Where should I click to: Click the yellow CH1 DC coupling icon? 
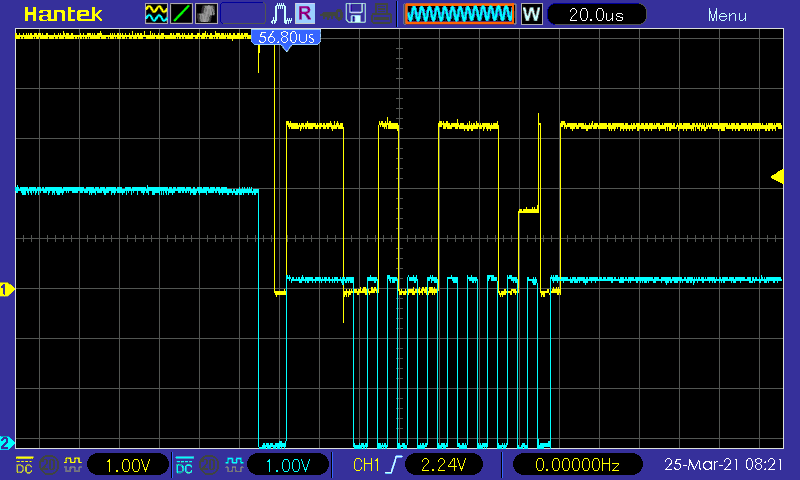[24, 465]
